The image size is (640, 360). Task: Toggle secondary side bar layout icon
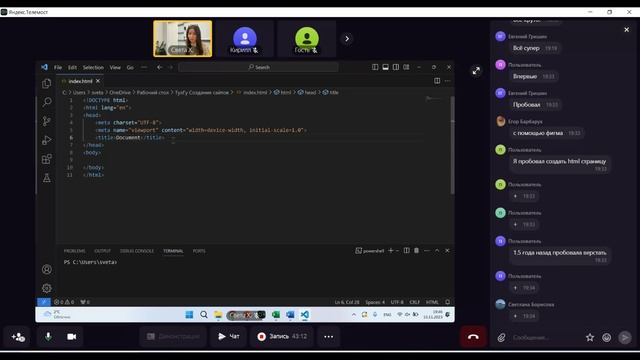396,67
